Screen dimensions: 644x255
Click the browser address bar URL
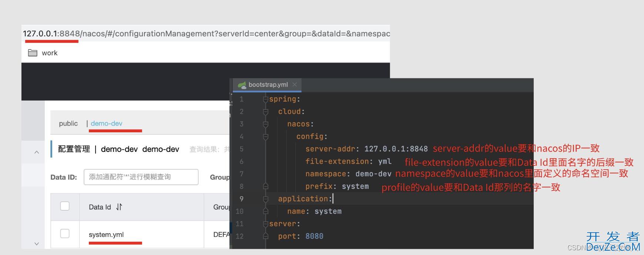click(x=206, y=34)
